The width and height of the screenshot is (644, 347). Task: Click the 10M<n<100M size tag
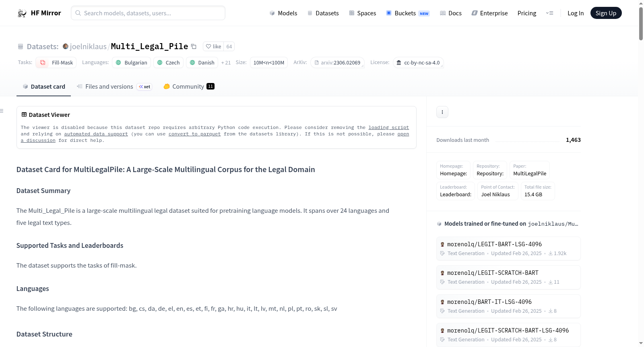click(x=268, y=62)
